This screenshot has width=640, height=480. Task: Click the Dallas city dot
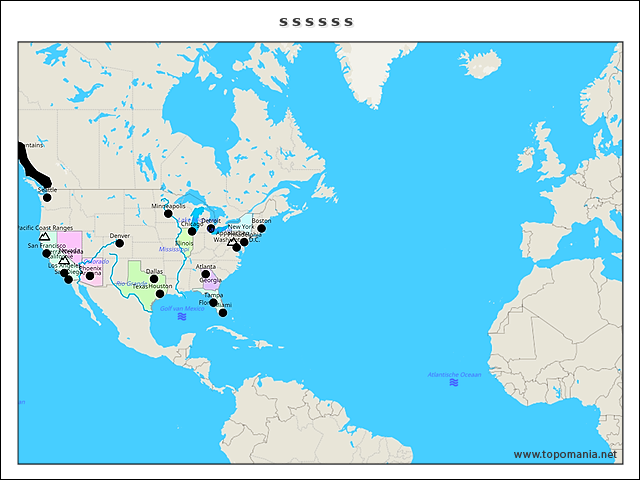(x=154, y=279)
